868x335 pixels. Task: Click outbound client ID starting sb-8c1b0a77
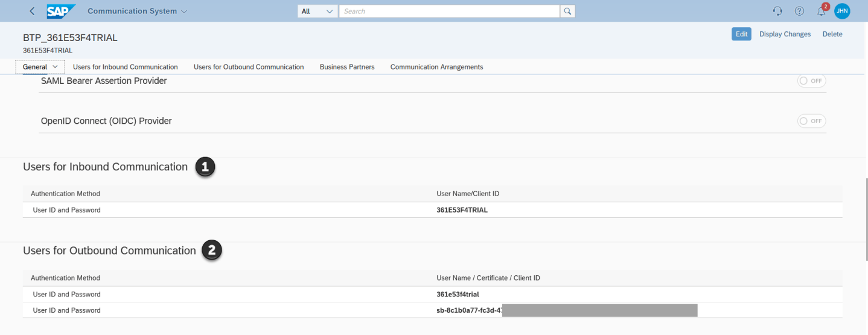click(x=469, y=310)
